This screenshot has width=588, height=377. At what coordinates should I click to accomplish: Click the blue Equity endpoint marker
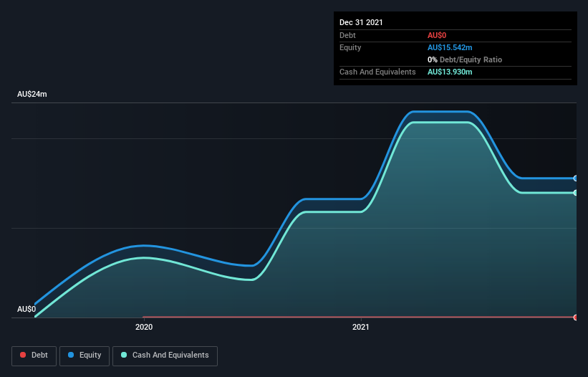576,178
